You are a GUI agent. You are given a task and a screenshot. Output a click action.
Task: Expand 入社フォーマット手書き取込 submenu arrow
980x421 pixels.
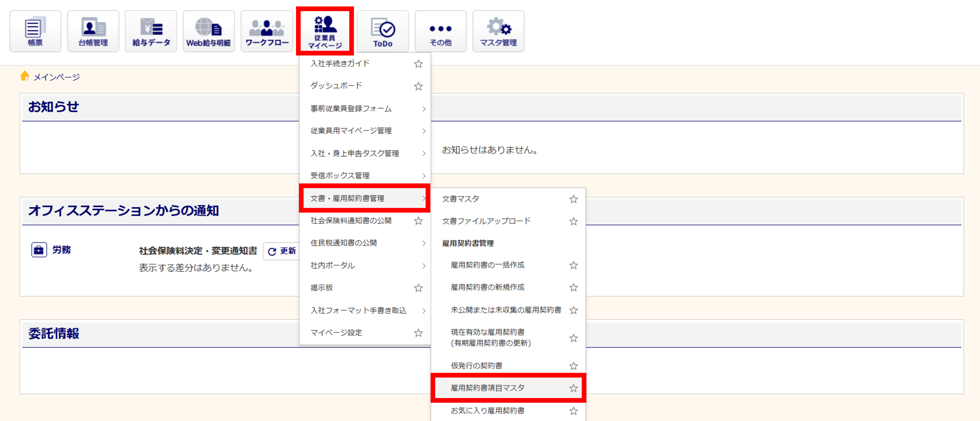(424, 311)
